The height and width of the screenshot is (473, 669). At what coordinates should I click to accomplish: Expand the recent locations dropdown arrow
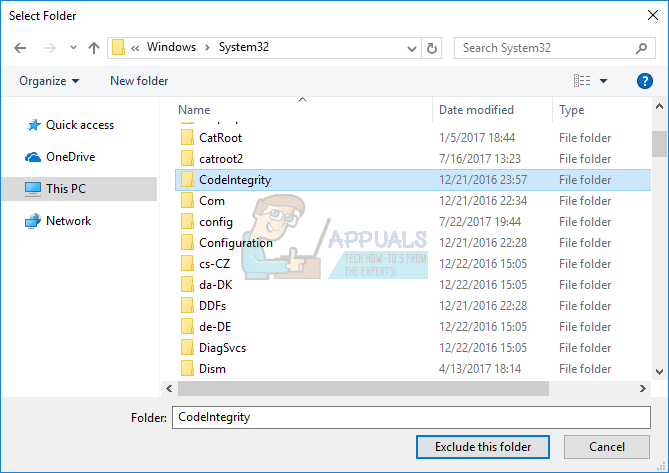(73, 48)
